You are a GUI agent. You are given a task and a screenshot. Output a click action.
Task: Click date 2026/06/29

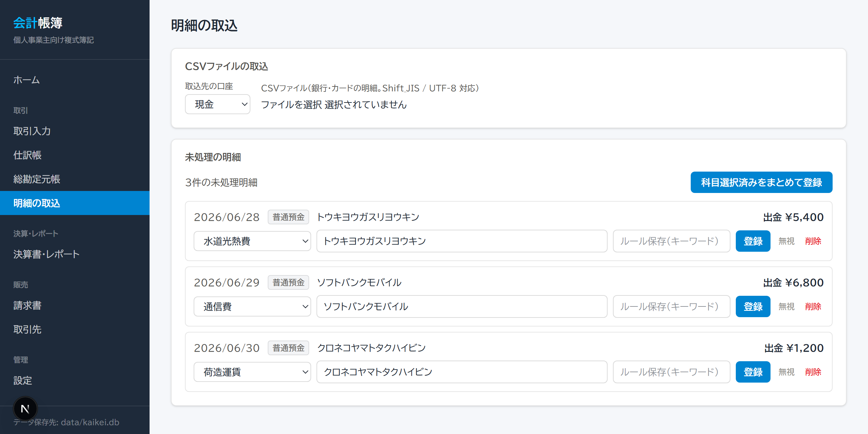[227, 282]
